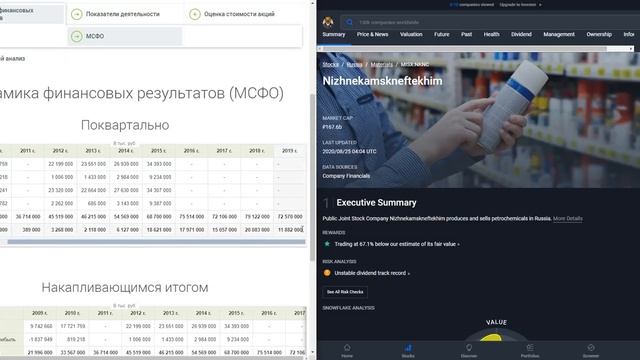The height and width of the screenshot is (360, 640).
Task: Switch to the Management tab
Action: (559, 34)
